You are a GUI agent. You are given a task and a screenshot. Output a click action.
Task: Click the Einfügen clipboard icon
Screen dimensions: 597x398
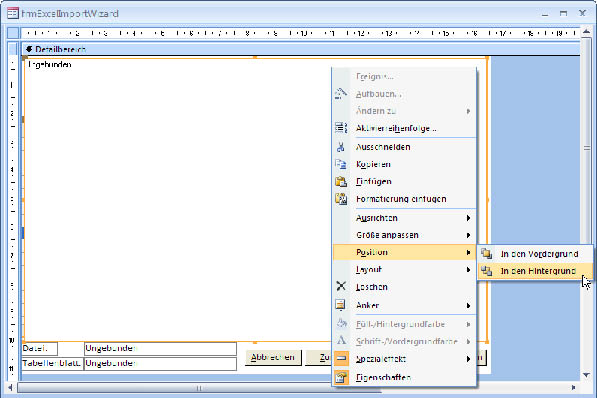(341, 181)
